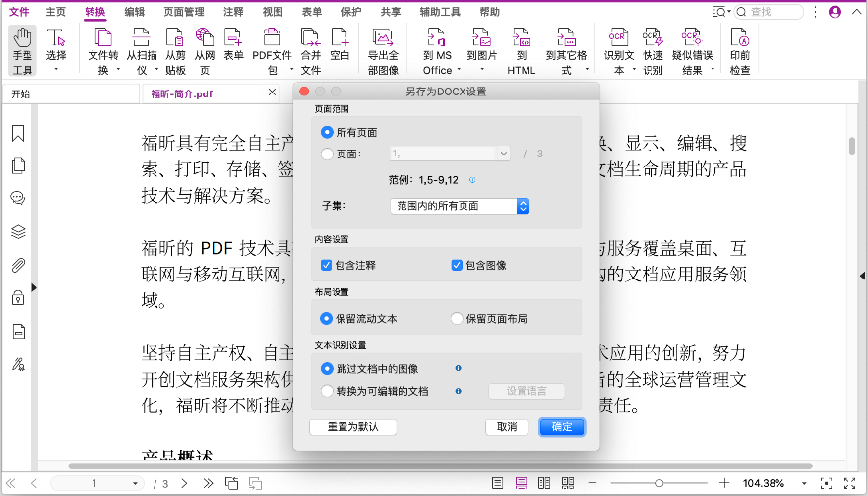Open Preflight check tool

coord(740,50)
